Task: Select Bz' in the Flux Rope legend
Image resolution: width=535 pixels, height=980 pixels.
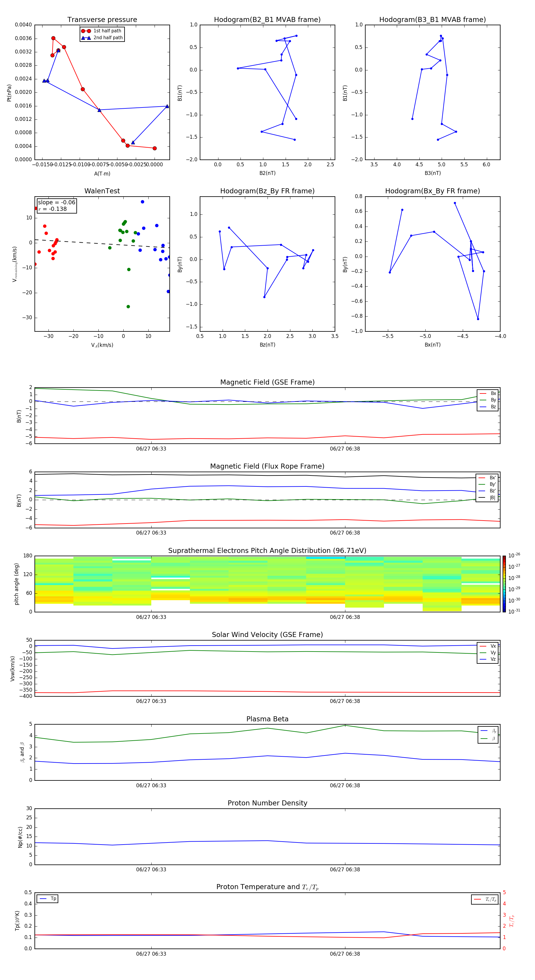Action: pos(487,491)
